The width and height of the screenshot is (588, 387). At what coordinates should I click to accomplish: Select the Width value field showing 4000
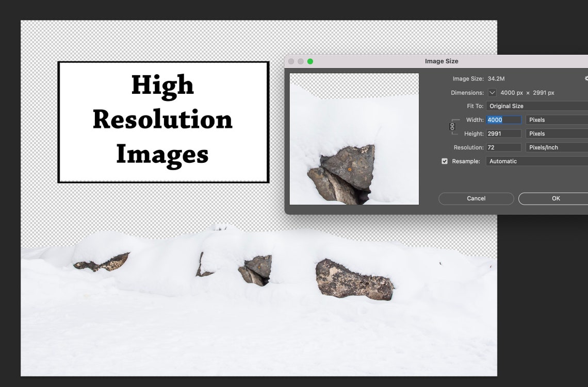[503, 120]
